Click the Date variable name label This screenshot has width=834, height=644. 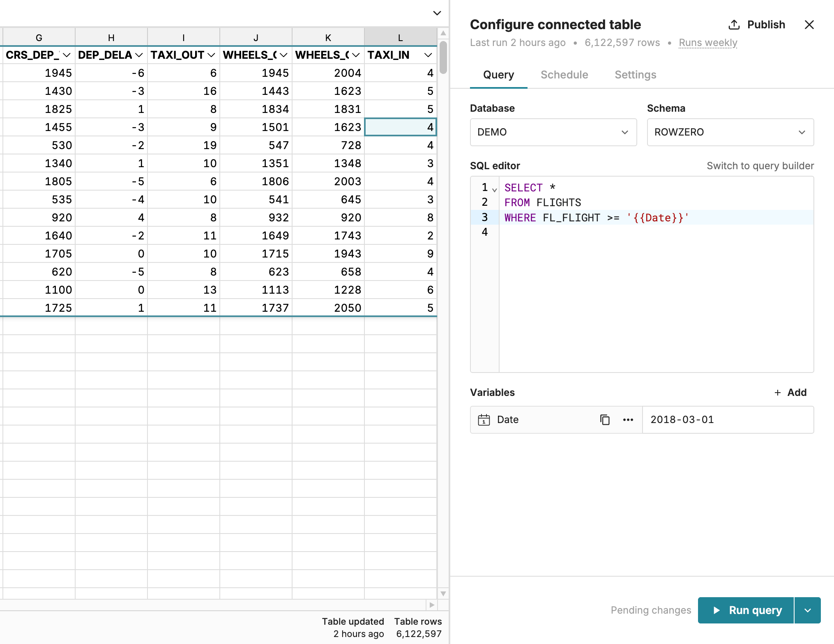click(x=508, y=420)
